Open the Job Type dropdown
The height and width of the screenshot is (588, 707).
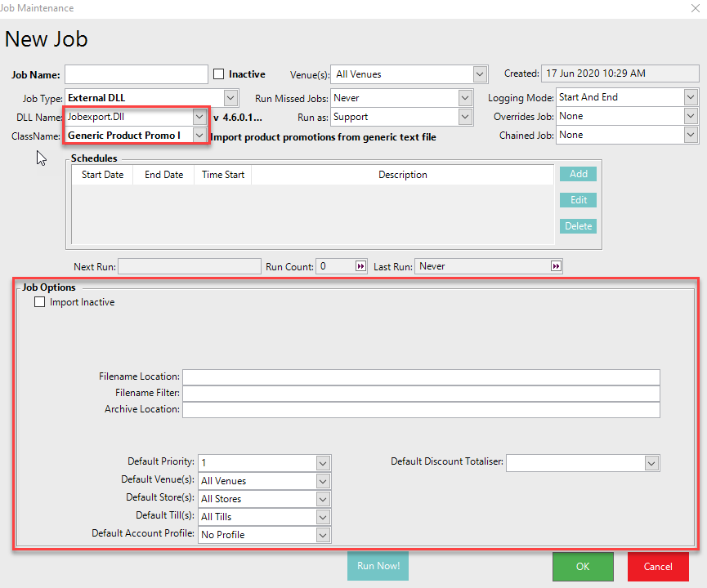click(230, 98)
